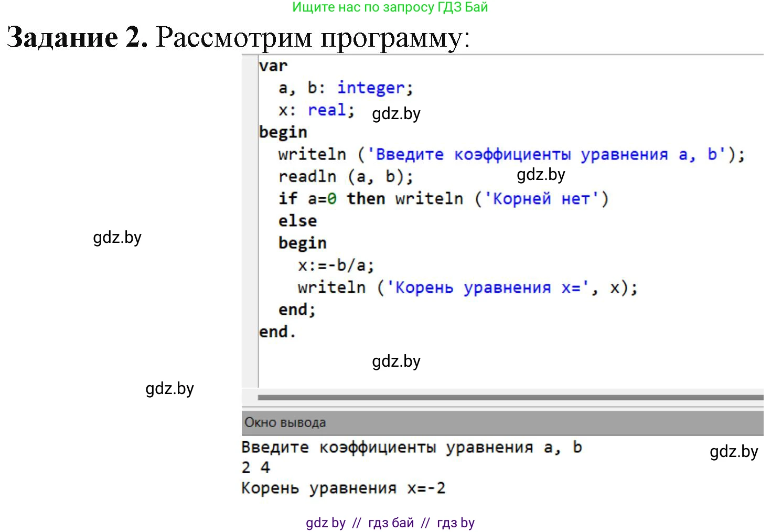Click the x:=-b/a assignment

coord(335,264)
